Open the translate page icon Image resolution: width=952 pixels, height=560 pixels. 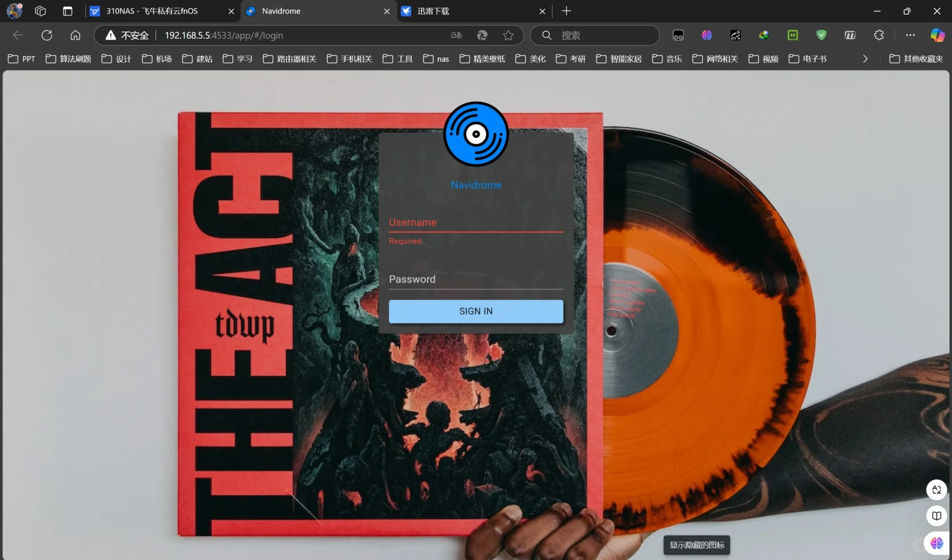click(x=456, y=35)
